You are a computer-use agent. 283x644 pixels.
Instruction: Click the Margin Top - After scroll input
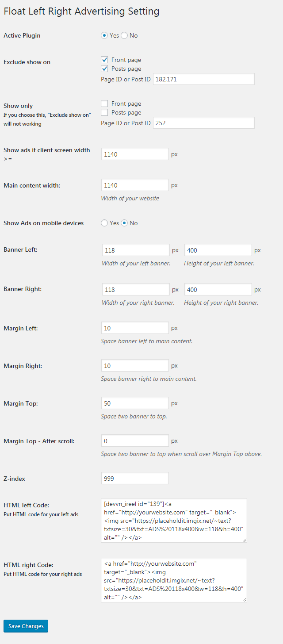135,440
